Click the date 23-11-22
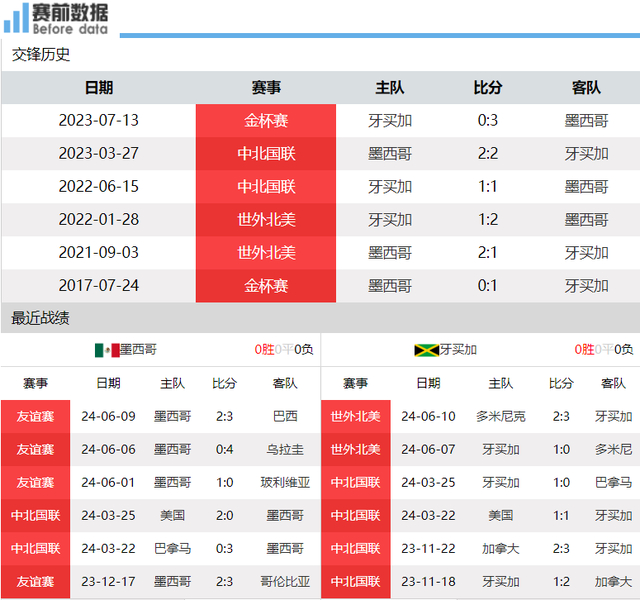The height and width of the screenshot is (600, 640). coord(428,549)
